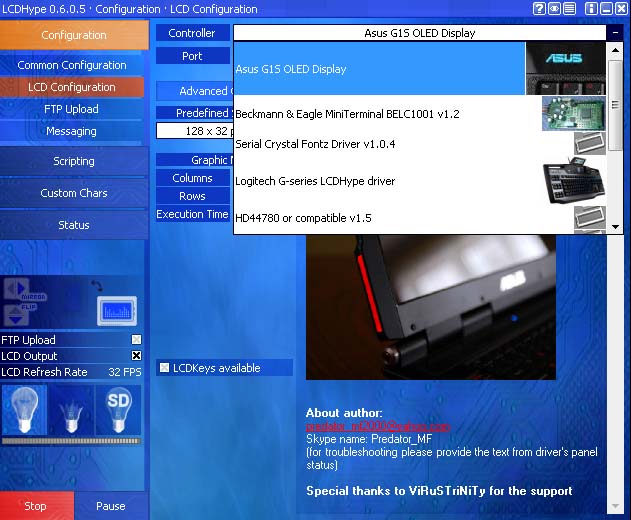Open the Scripting section

[x=74, y=161]
